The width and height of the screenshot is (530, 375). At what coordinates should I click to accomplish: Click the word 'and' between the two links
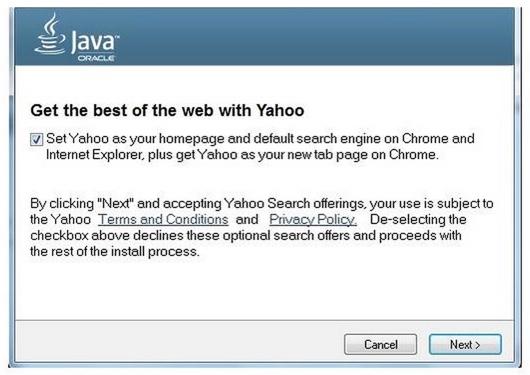pos(247,220)
